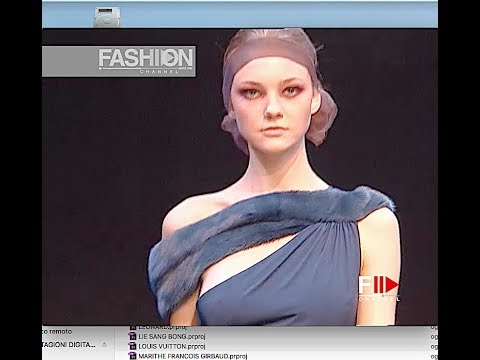Screen dimensions: 480x360
Task: Click Premiere project icon beside MARITHE FRANCOIS GIRBAUD
Action: point(133,356)
